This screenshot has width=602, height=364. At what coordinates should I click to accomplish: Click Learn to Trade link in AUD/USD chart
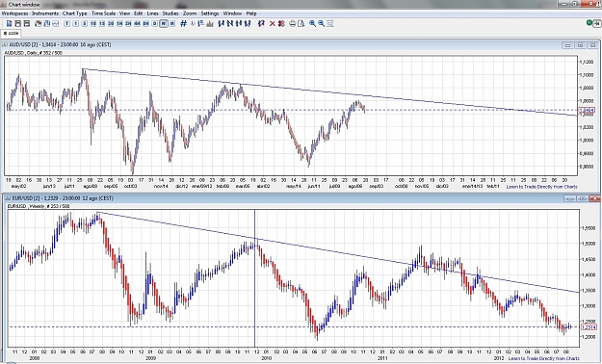(541, 187)
